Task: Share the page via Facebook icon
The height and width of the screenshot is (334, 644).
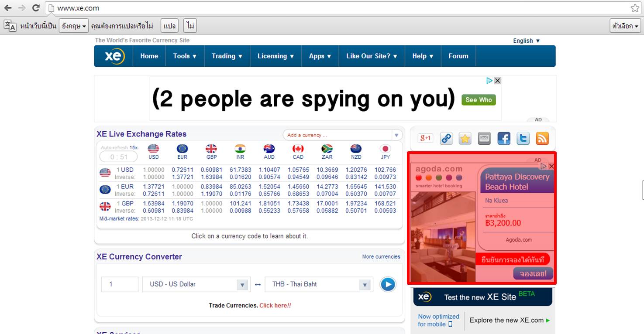Action: pos(503,139)
